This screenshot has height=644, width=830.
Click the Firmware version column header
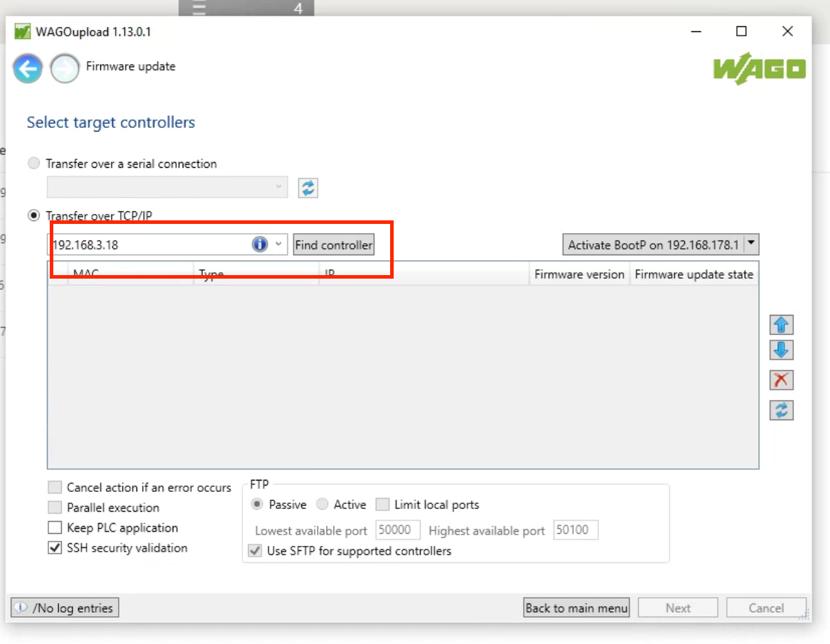pyautogui.click(x=579, y=274)
